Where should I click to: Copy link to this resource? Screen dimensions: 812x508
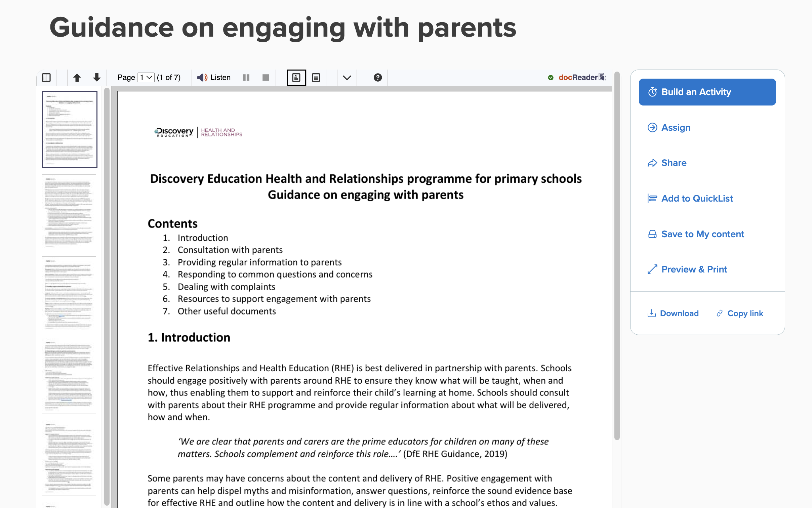point(739,313)
